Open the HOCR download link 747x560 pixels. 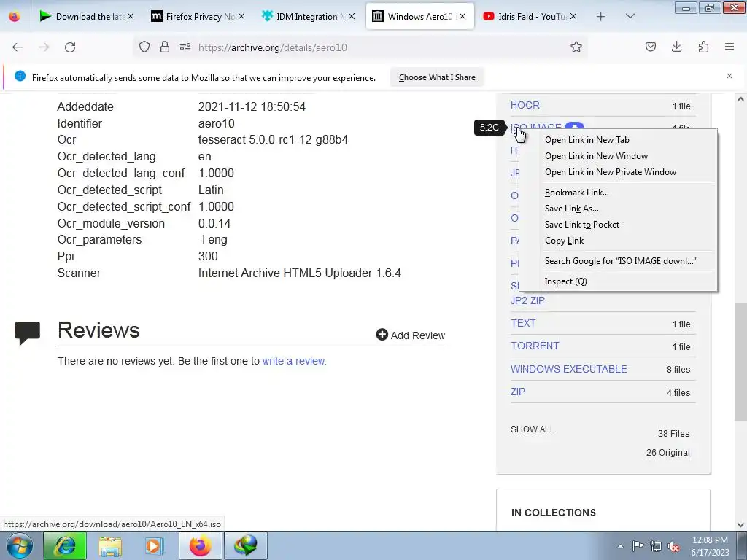525,105
